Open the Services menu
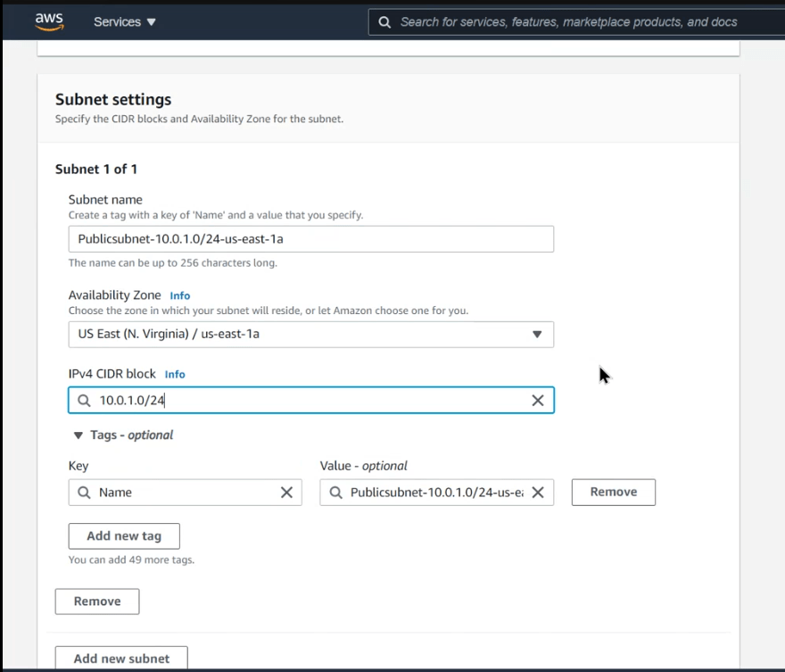The height and width of the screenshot is (672, 785). click(x=124, y=21)
